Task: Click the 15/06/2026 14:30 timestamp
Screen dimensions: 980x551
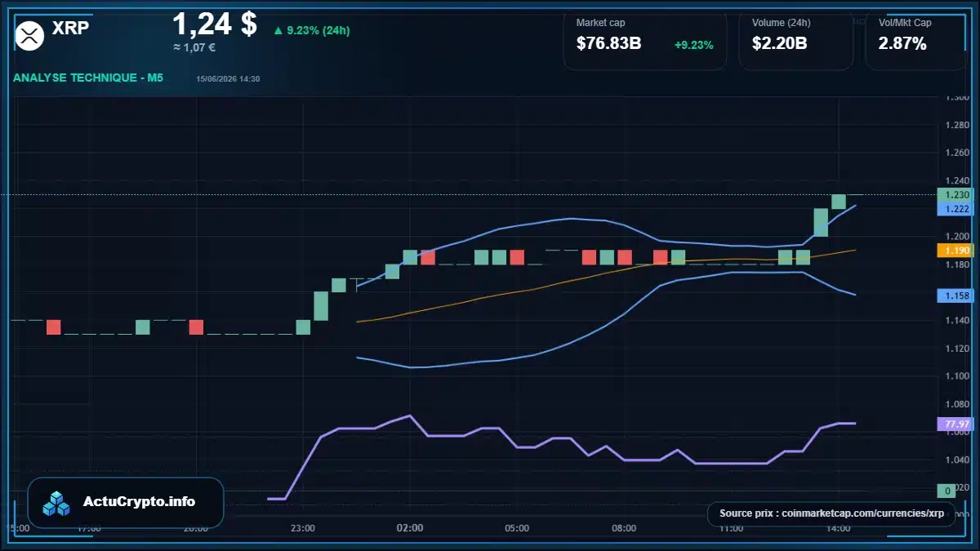Action: 228,78
